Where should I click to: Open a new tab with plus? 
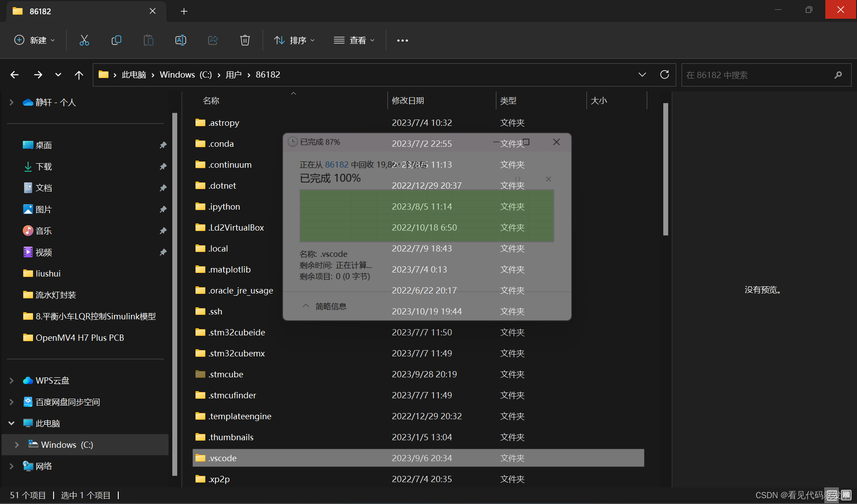click(184, 11)
